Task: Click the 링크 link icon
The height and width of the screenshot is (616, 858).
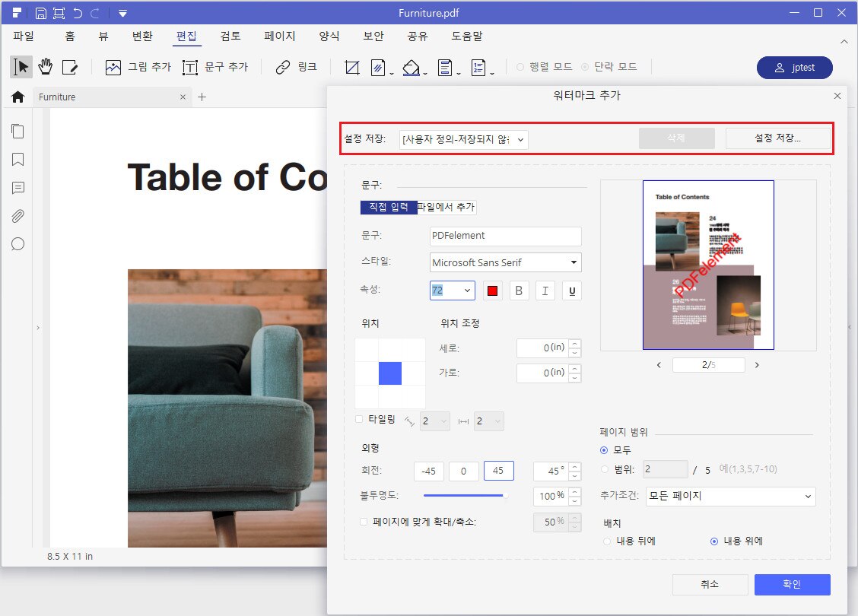Action: tap(282, 67)
